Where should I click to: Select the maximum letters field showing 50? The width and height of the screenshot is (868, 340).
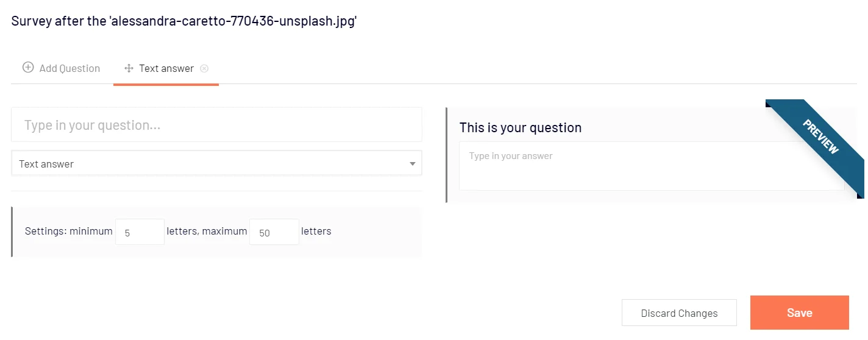point(274,232)
